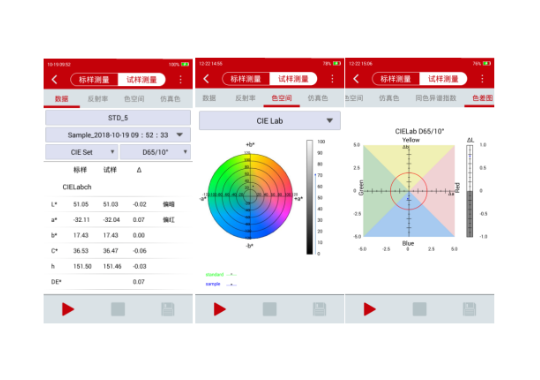Click the STD_5 standard name field

[118, 118]
